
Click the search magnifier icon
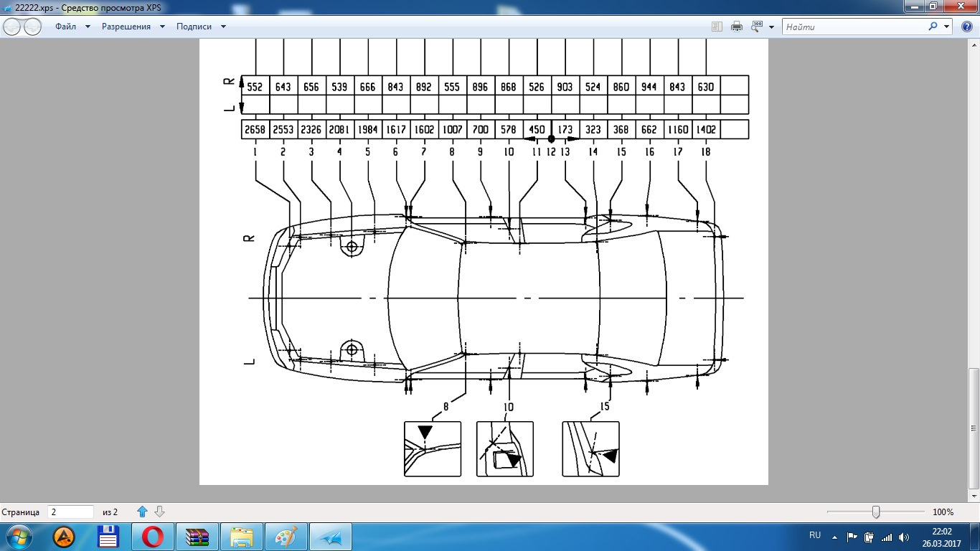933,27
